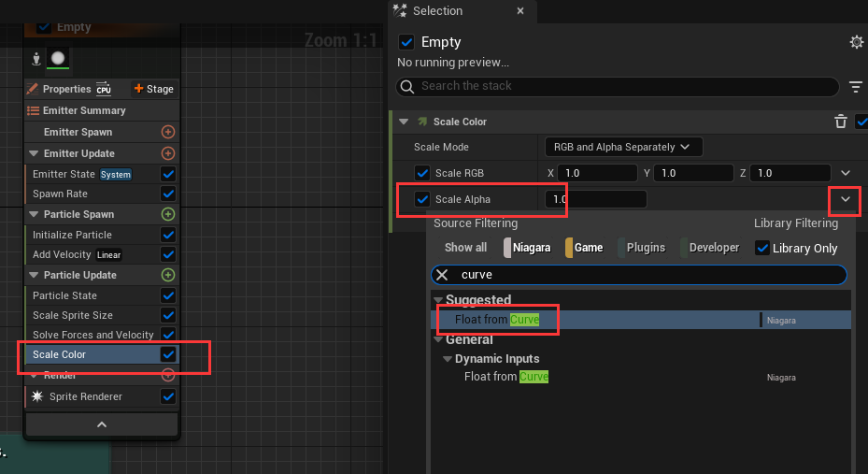Click the green plus next to Particle Update
The image size is (868, 474).
click(x=168, y=275)
